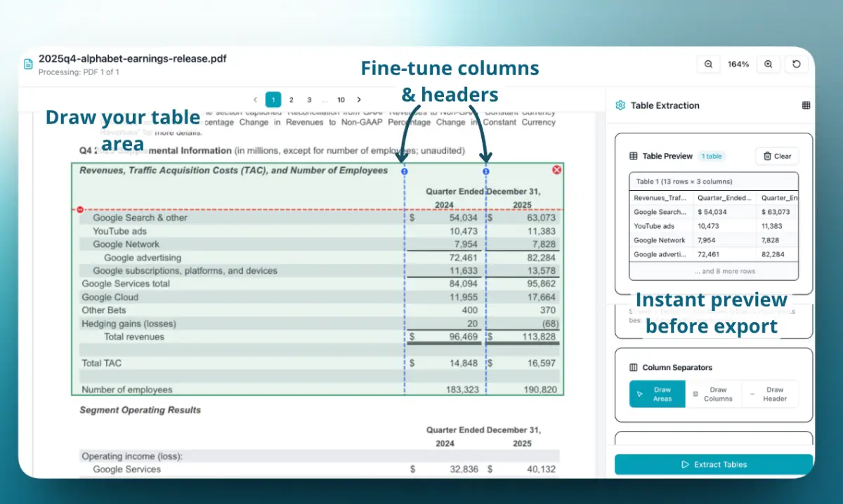Click the Google Services total row label

pos(126,284)
